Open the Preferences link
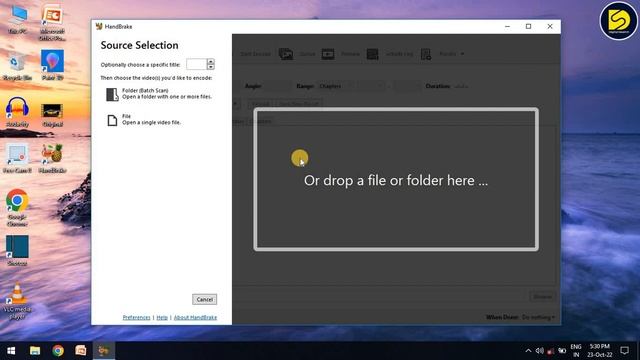The width and height of the screenshot is (640, 360). click(x=136, y=318)
